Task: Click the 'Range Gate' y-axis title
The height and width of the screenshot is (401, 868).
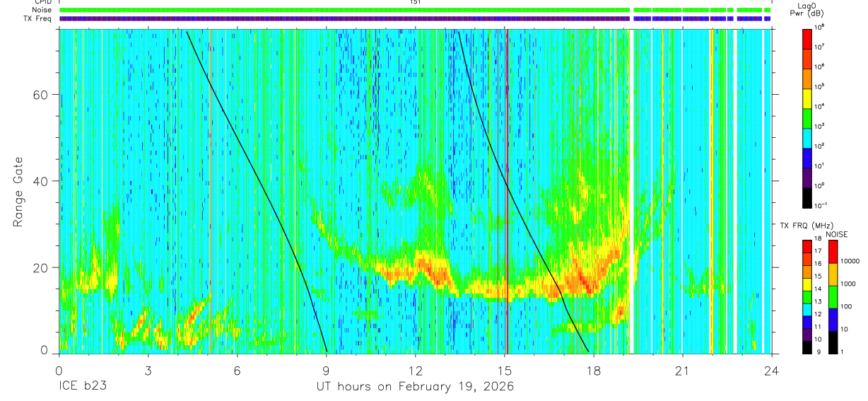Action: click(x=18, y=192)
